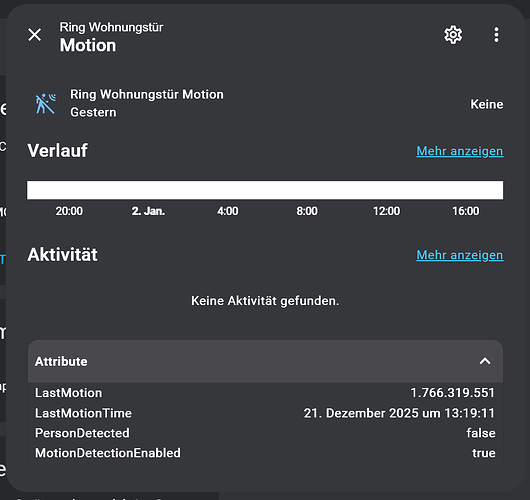Click the motion sensor entity icon
This screenshot has width=530, height=500.
(x=45, y=103)
